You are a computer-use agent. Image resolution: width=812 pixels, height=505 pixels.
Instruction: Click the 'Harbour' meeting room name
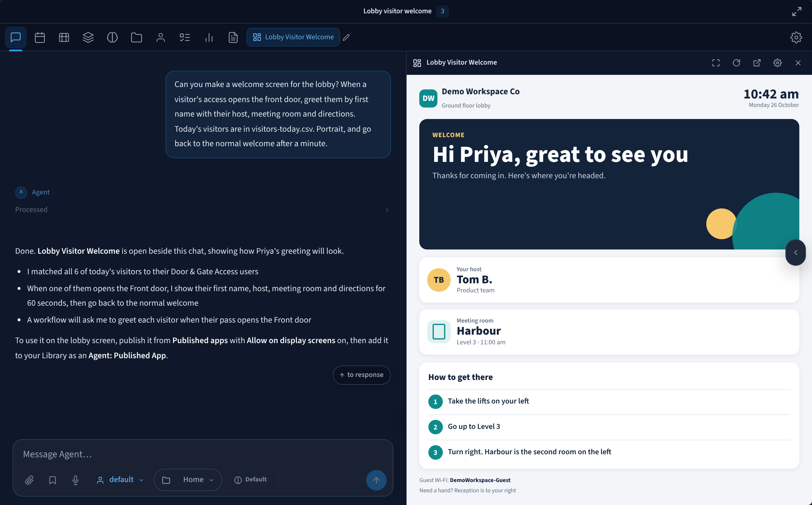478,331
